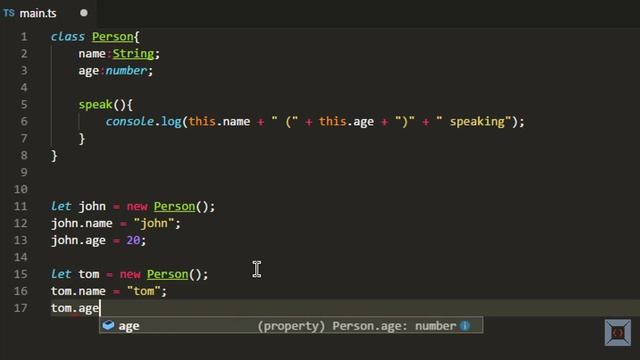
Task: Click console on line 6
Action: coord(130,122)
